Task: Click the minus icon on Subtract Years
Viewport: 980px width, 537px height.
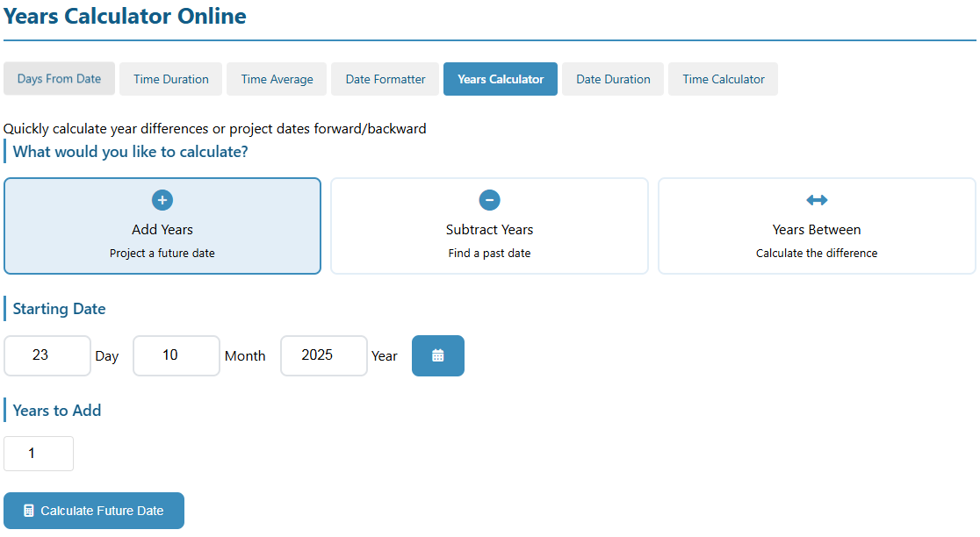Action: (490, 200)
